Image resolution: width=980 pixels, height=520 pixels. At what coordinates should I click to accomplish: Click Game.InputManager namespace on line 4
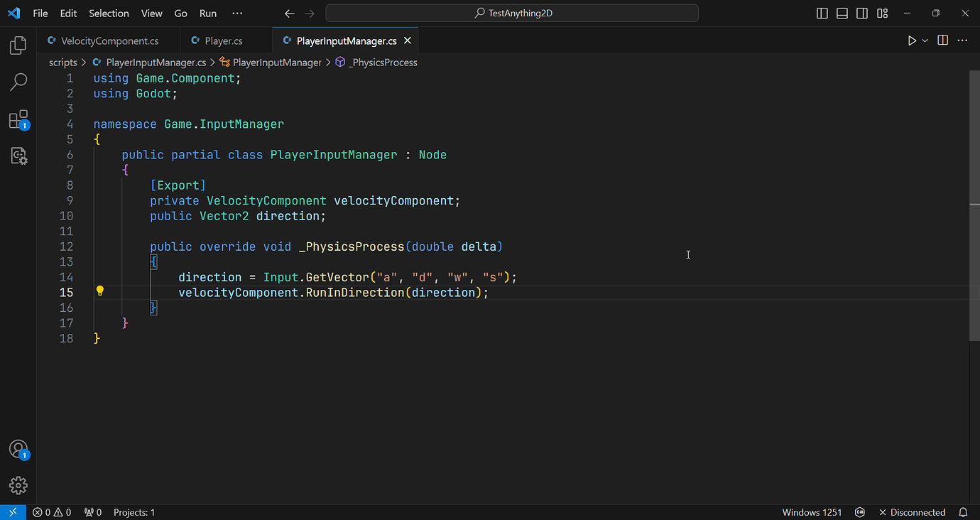click(x=224, y=124)
